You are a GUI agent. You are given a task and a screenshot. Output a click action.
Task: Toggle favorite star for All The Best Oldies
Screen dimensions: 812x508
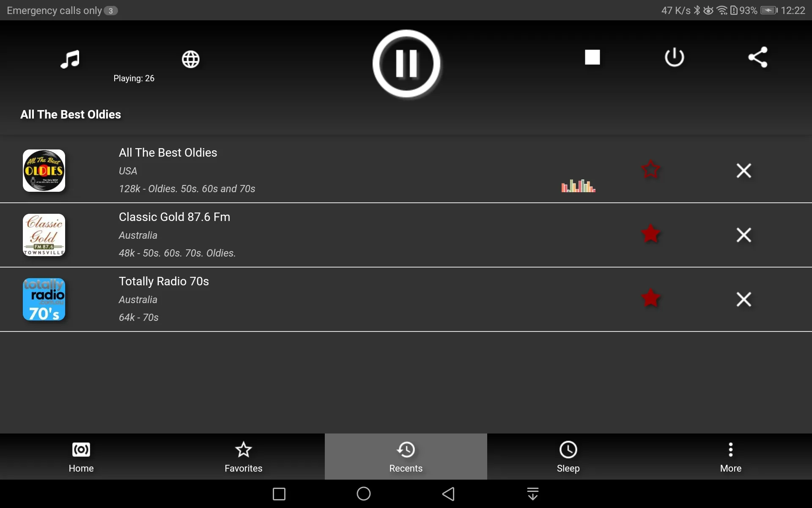(x=650, y=170)
